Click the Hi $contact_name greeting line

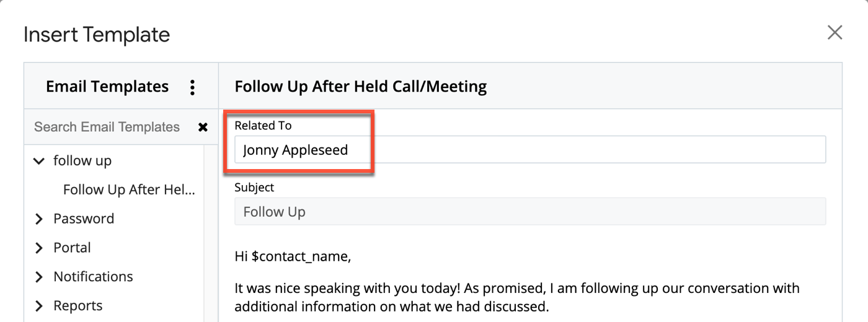tap(293, 256)
